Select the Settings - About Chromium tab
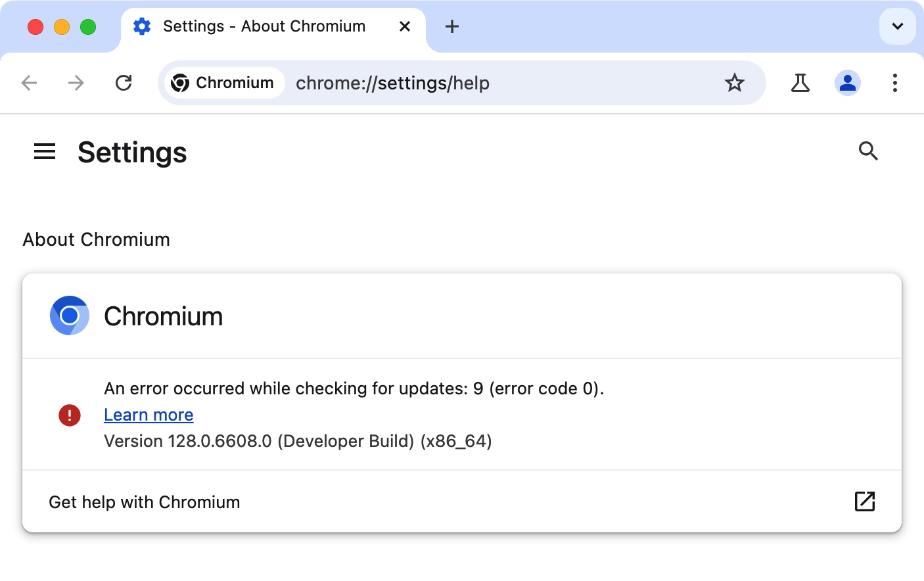The image size is (924, 581). [x=273, y=26]
